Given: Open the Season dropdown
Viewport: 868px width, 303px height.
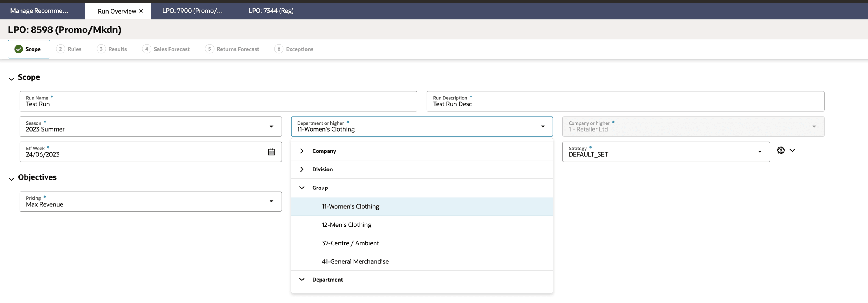Looking at the screenshot, I should tap(272, 127).
